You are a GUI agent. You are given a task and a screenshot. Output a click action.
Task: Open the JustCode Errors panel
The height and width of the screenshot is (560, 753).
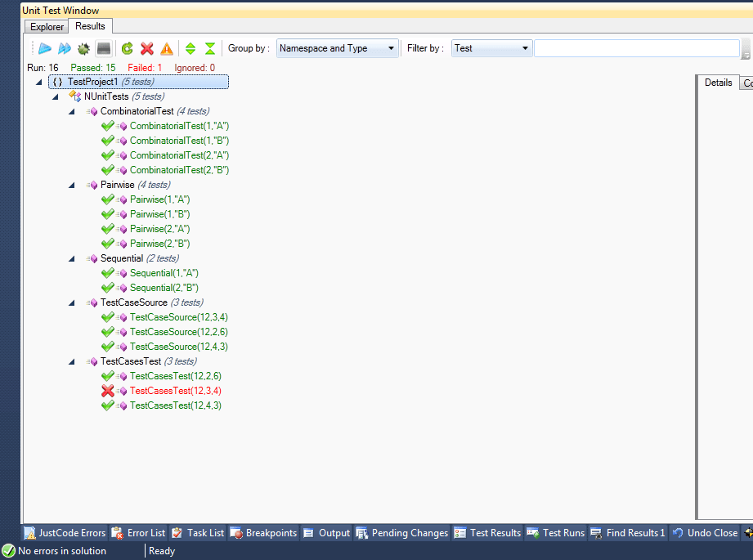coord(65,533)
